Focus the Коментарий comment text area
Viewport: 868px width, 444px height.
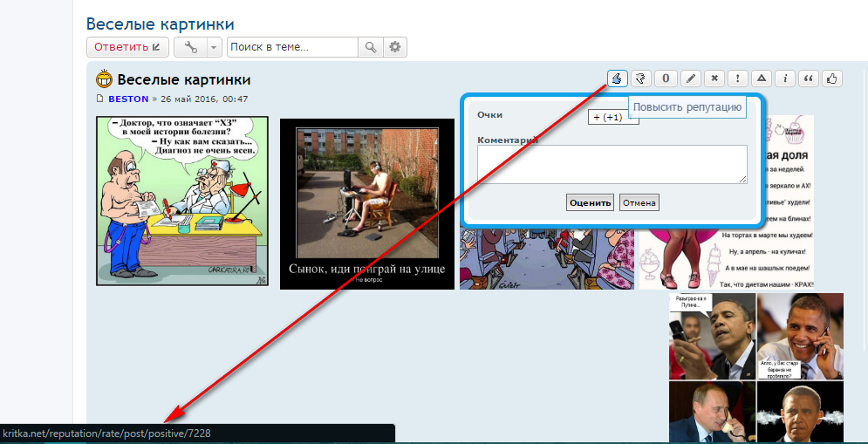point(612,164)
